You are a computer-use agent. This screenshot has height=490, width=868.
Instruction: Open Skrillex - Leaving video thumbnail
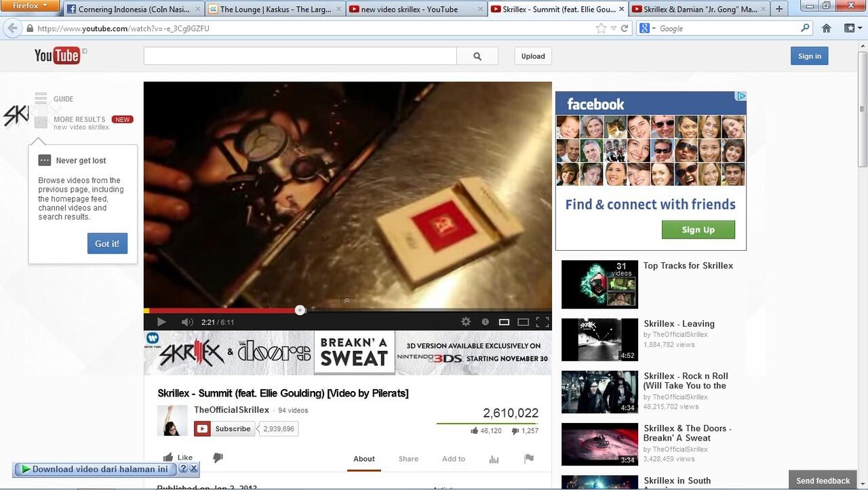click(x=599, y=340)
